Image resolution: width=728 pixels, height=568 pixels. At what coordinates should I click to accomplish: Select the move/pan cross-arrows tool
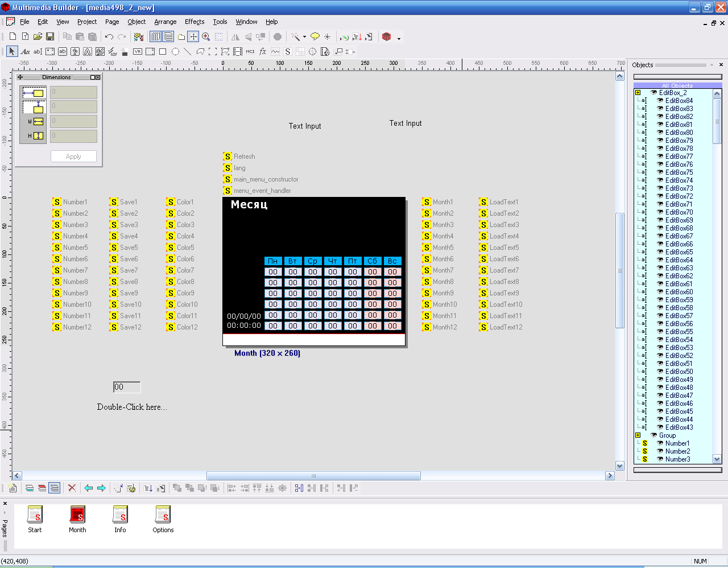coord(193,36)
